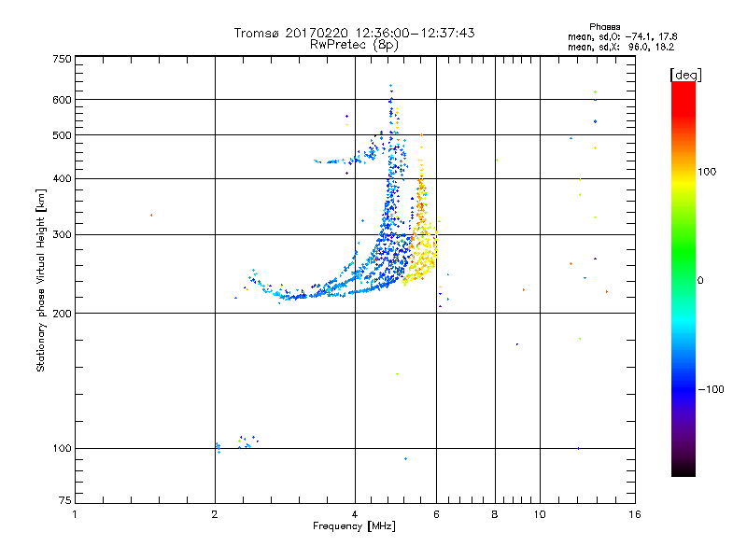This screenshot has width=747, height=560.
Task: Click the isolated orange point near 1.5 MHz
Action: [x=151, y=216]
